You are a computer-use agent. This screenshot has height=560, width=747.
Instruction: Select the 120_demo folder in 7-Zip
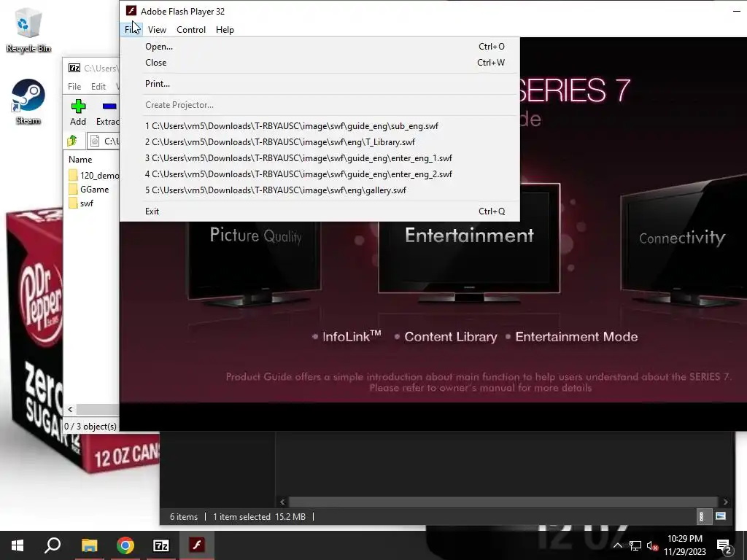tap(93, 175)
